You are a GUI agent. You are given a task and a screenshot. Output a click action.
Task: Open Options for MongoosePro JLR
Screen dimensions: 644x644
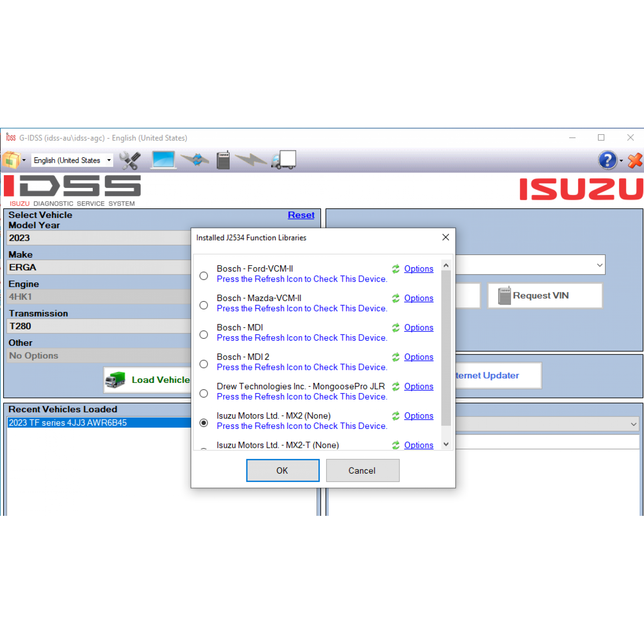click(x=419, y=386)
